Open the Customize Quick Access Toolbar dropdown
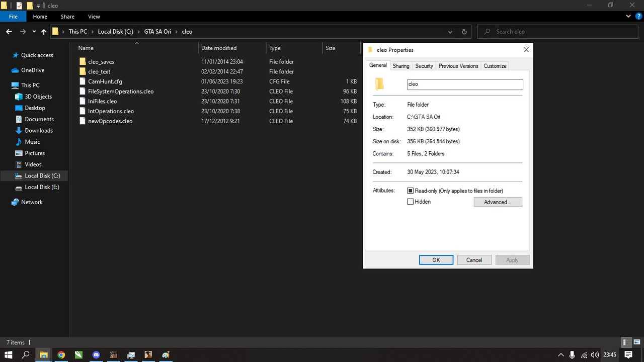644x362 pixels. point(38,6)
